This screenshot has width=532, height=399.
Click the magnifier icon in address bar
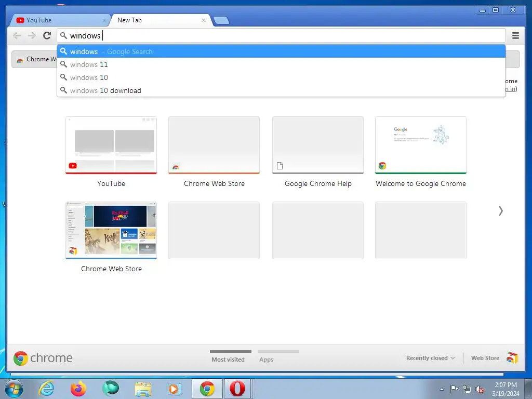tap(63, 35)
